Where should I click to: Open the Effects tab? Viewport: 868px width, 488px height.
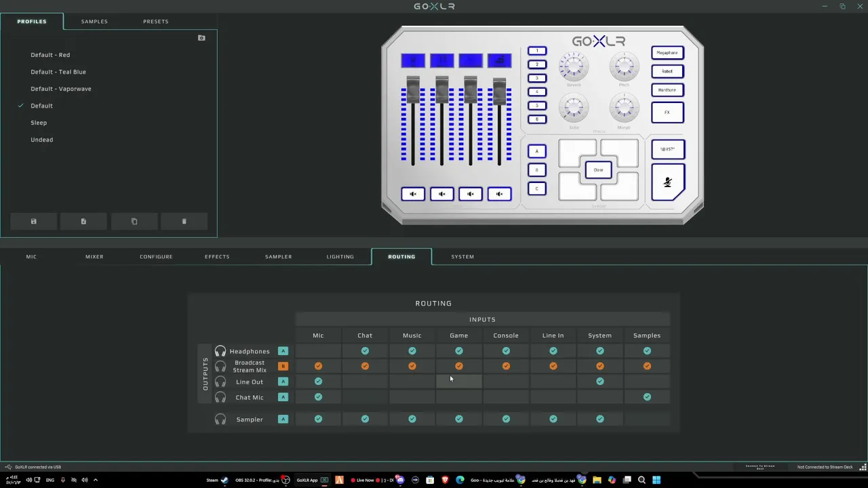pos(217,257)
